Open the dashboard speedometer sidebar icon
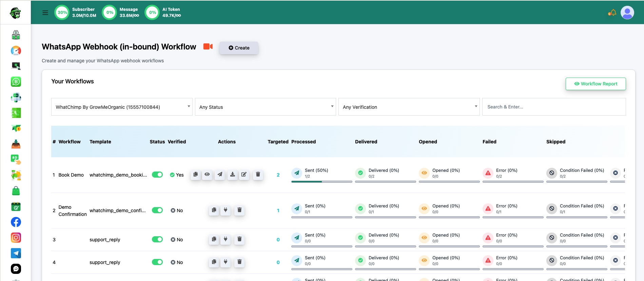The width and height of the screenshot is (644, 281). coord(16,51)
